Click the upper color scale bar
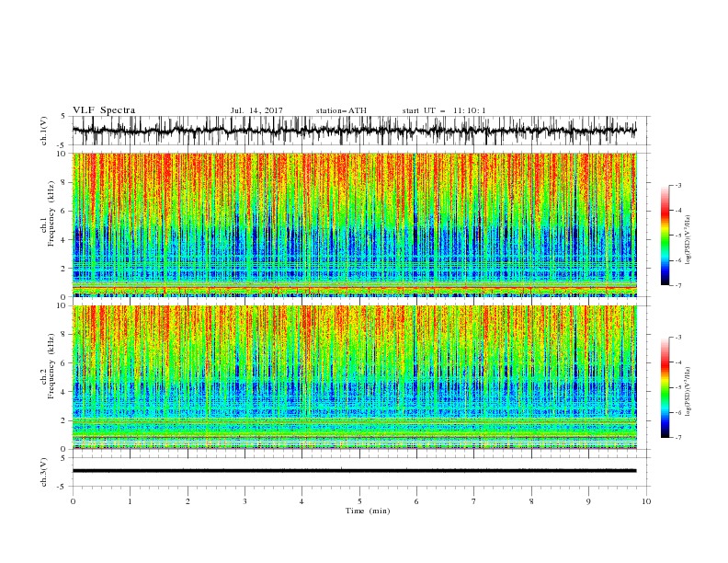Image resolution: width=728 pixels, height=563 pixels. (x=665, y=236)
